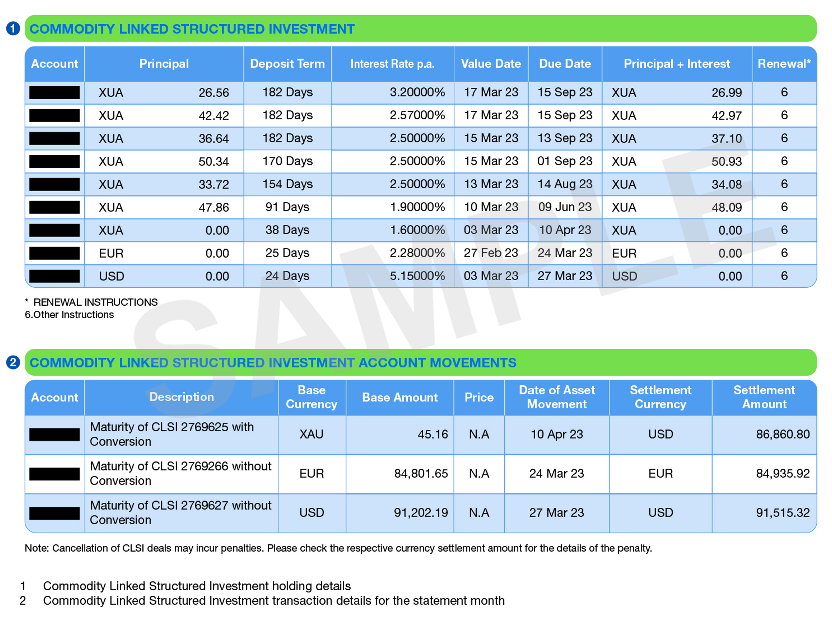Select the settlement amount 84,935.92
The image size is (832, 644).
click(x=783, y=473)
